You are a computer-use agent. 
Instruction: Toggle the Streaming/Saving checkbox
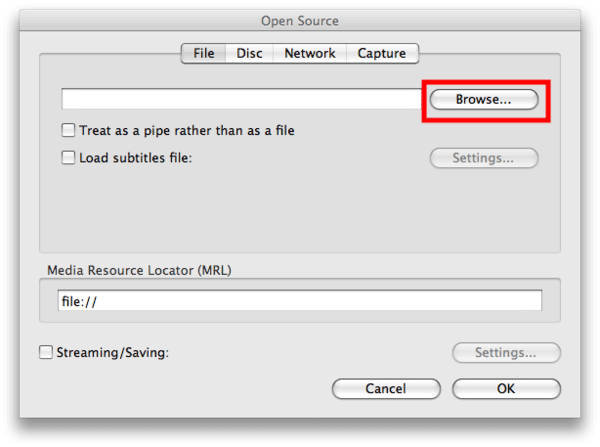point(46,352)
